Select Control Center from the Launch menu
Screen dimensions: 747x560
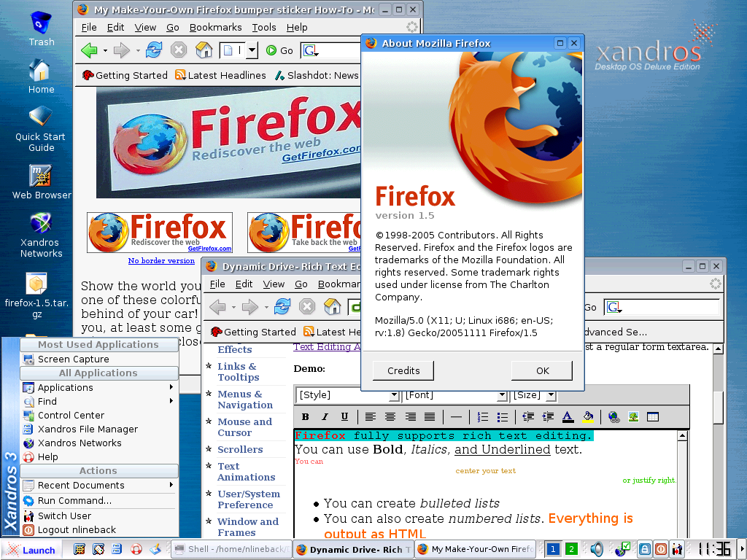(x=71, y=415)
